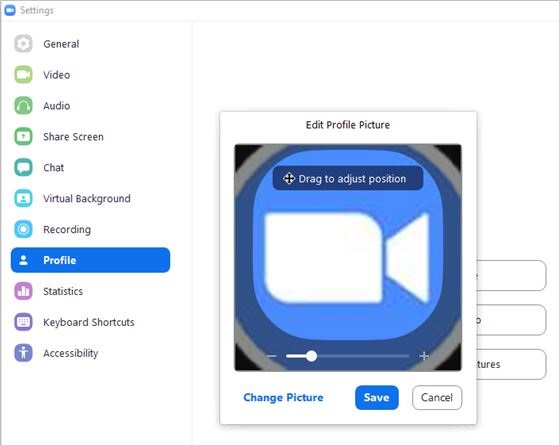The height and width of the screenshot is (445, 559).
Task: Cancel editing profile picture
Action: coord(437,397)
